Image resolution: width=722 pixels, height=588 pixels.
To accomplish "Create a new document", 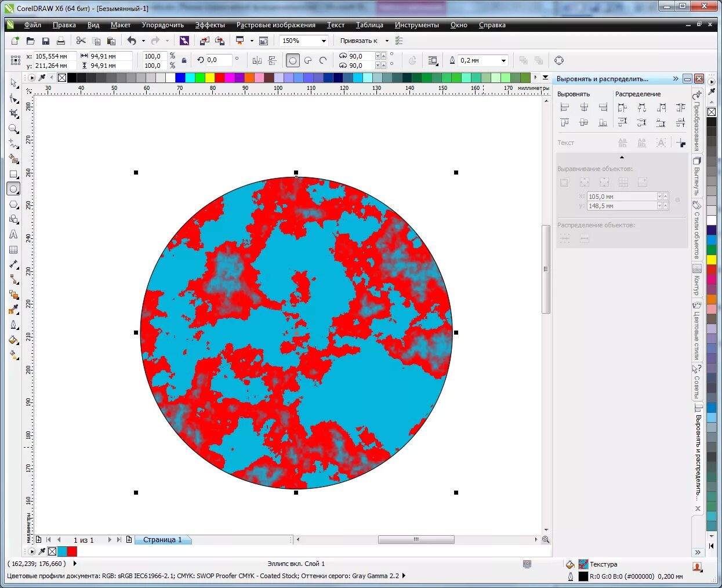I will (x=15, y=41).
